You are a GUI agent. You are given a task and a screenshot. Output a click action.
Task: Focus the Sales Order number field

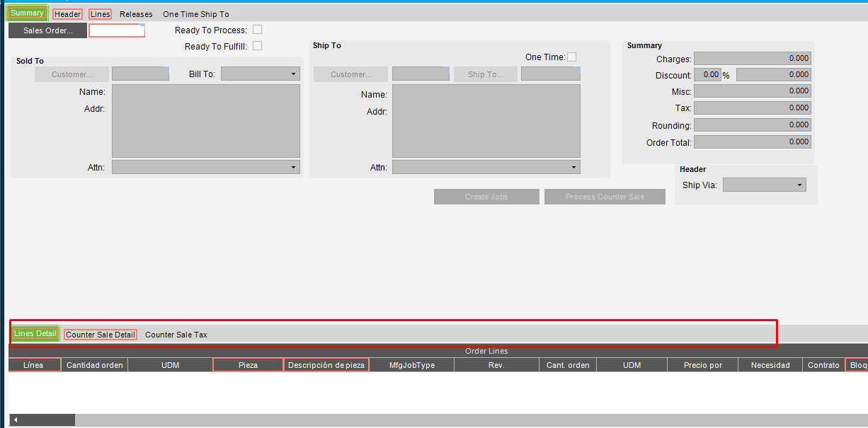click(x=117, y=30)
